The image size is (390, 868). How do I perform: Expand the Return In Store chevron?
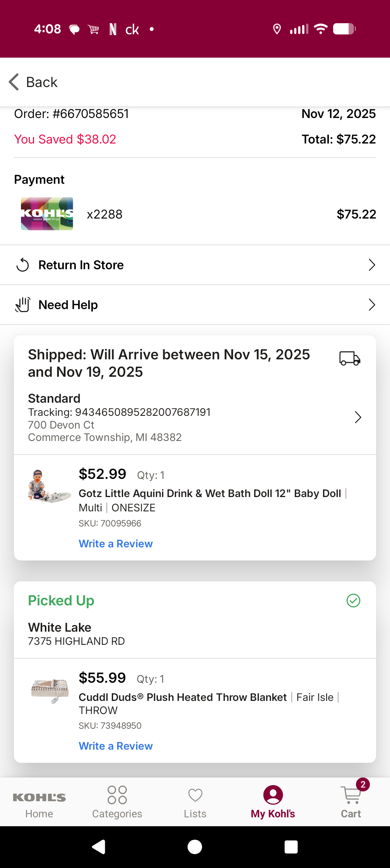(372, 265)
